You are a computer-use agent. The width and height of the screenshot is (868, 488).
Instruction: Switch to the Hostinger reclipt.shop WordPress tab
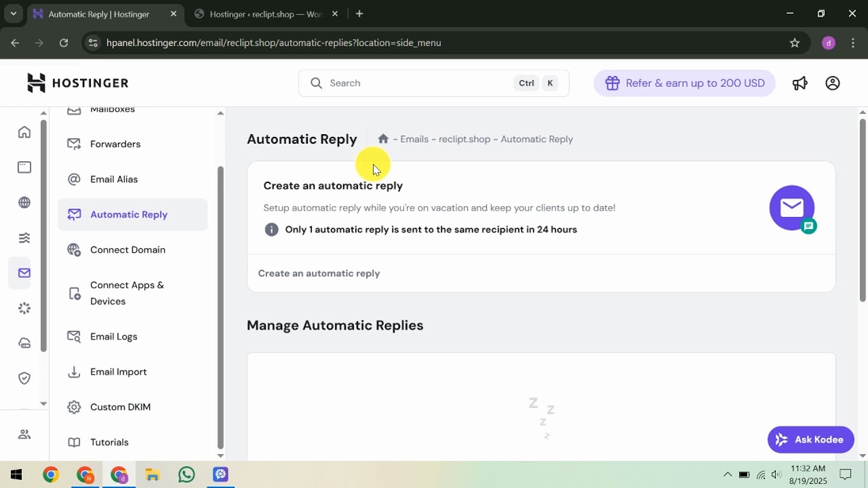click(267, 14)
